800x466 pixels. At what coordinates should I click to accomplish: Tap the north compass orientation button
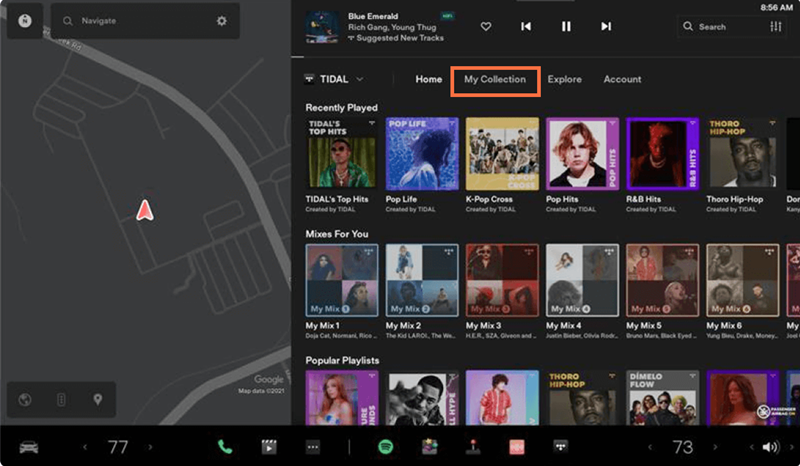(x=24, y=21)
